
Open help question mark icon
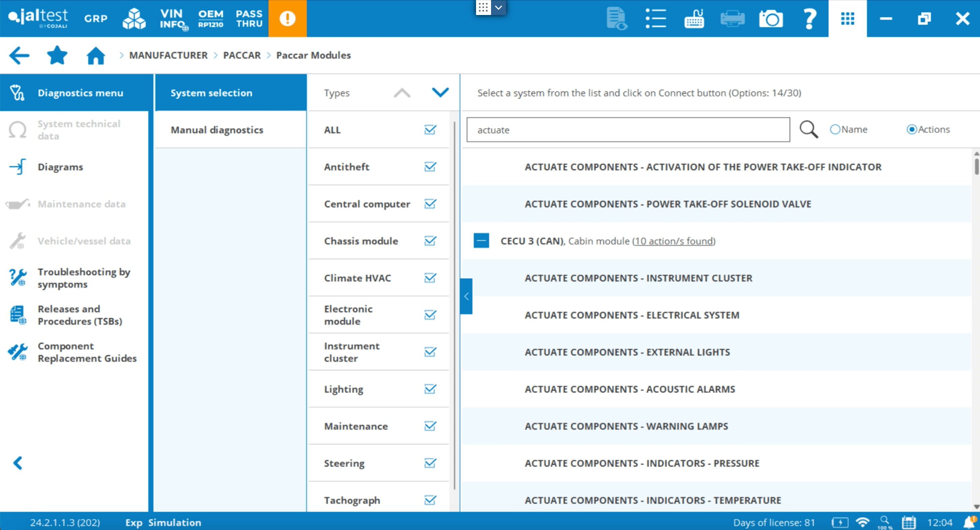tap(809, 18)
